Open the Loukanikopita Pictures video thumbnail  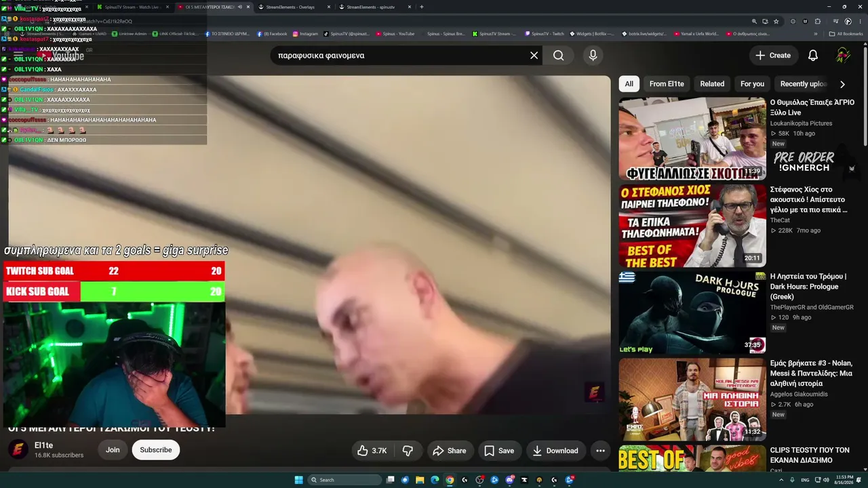[692, 138]
